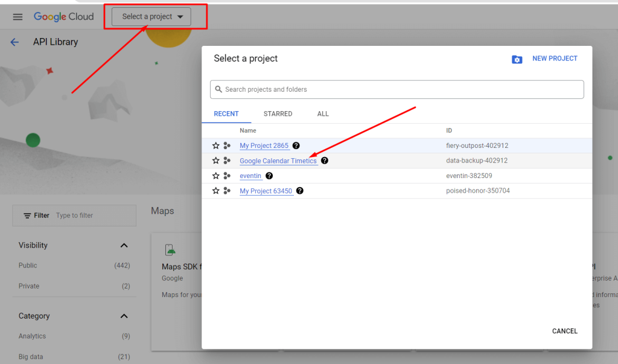The image size is (618, 364).
Task: Select the Private visibility filter
Action: pyautogui.click(x=29, y=286)
